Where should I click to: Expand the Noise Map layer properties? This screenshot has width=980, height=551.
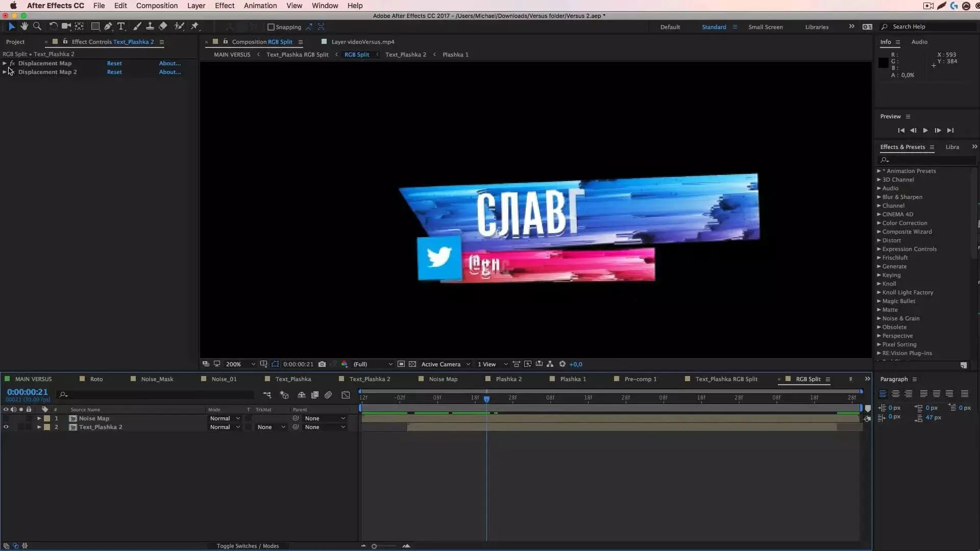click(x=39, y=418)
